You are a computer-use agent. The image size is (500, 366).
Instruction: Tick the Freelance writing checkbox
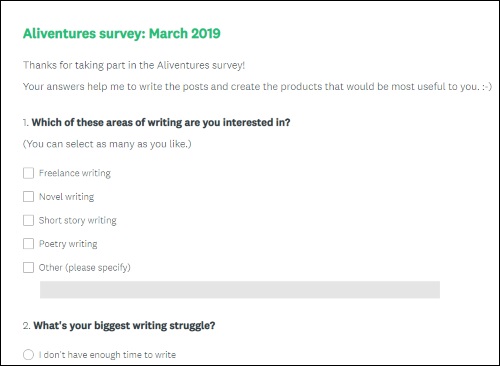[28, 173]
